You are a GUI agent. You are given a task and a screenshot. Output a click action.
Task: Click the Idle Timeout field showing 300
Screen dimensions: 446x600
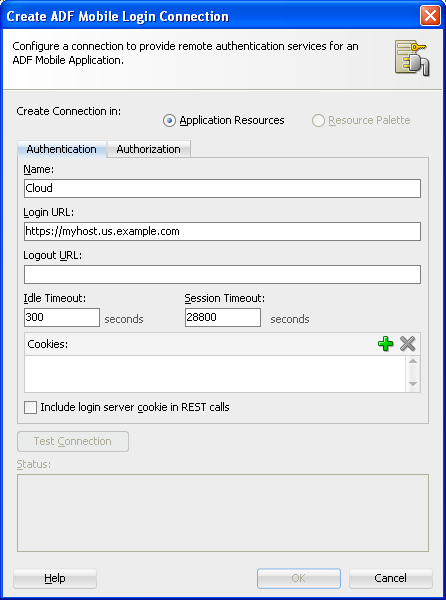point(62,317)
